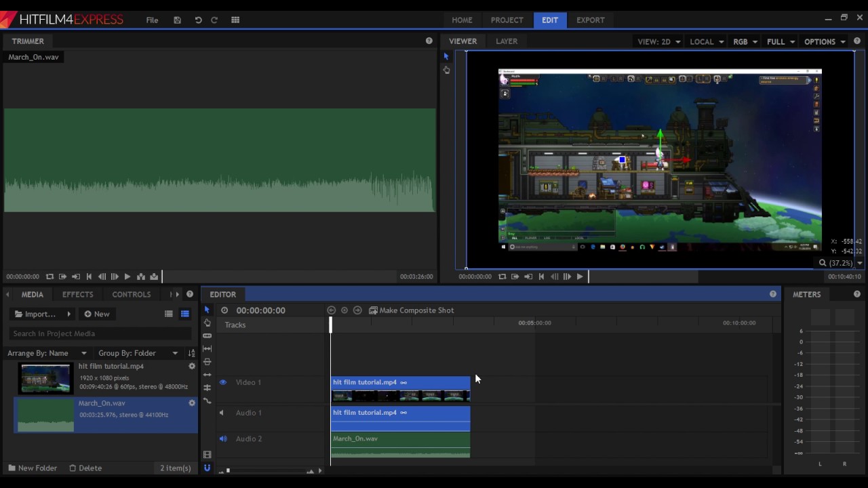Redo the last action

(214, 20)
